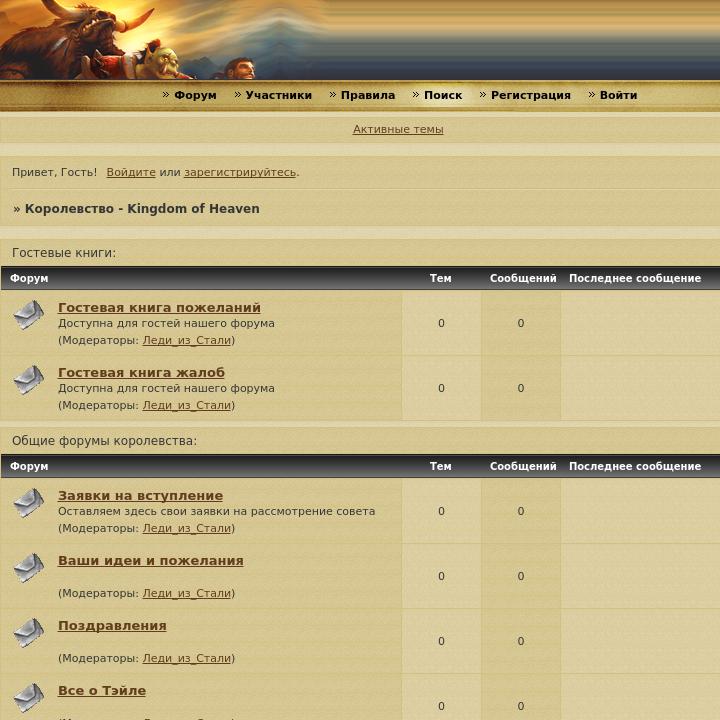Open moderator Леди_из_Стали under Заявки на вступление
Screen dimensions: 720x720
coord(187,529)
